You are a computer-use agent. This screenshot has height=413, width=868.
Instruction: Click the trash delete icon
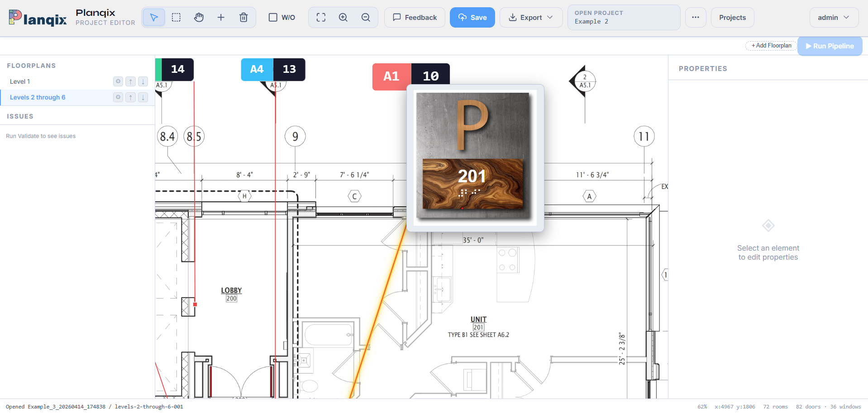point(243,18)
